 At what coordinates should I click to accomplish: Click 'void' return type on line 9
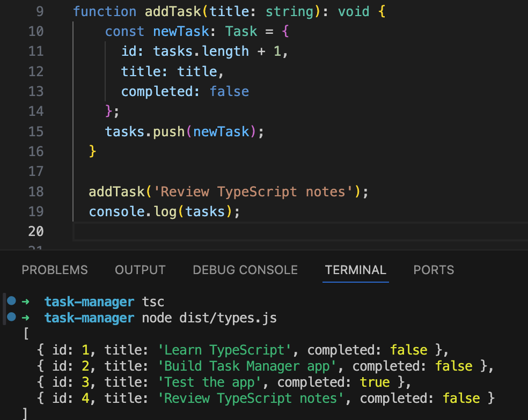pos(354,11)
